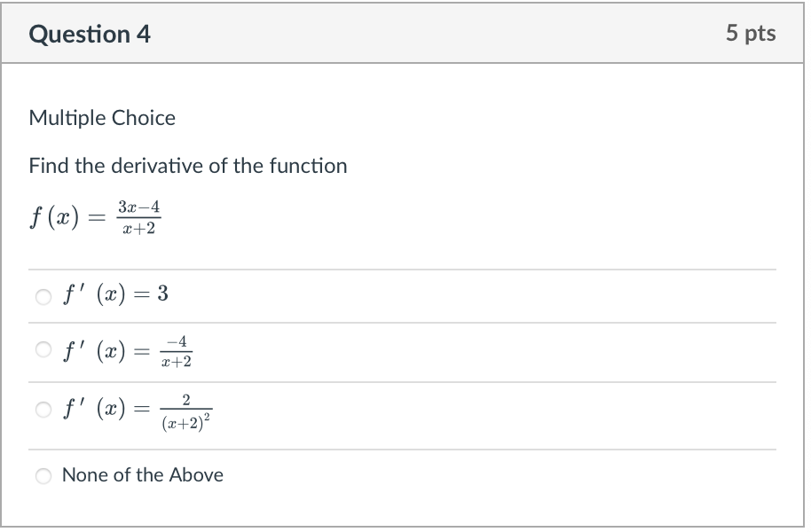
Task: Click the word function in the prompt
Action: [308, 166]
